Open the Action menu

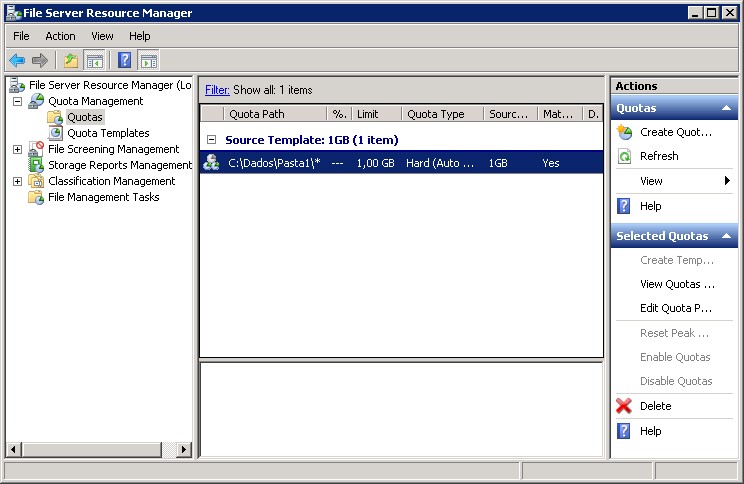[60, 36]
